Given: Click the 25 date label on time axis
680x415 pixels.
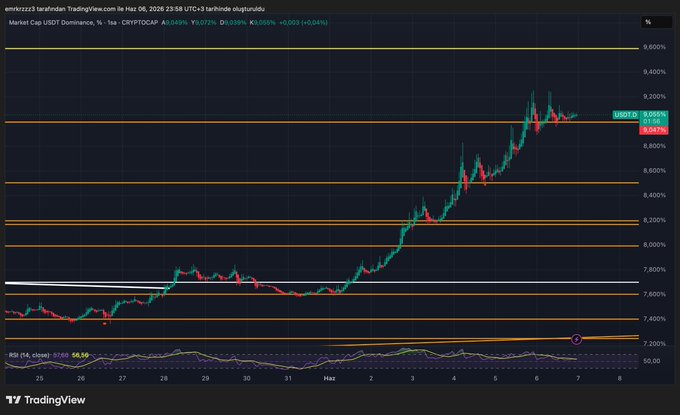Looking at the screenshot, I should click(39, 378).
